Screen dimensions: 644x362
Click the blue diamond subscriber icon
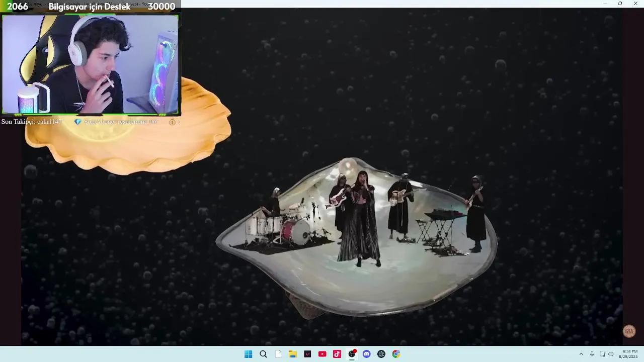coord(77,122)
